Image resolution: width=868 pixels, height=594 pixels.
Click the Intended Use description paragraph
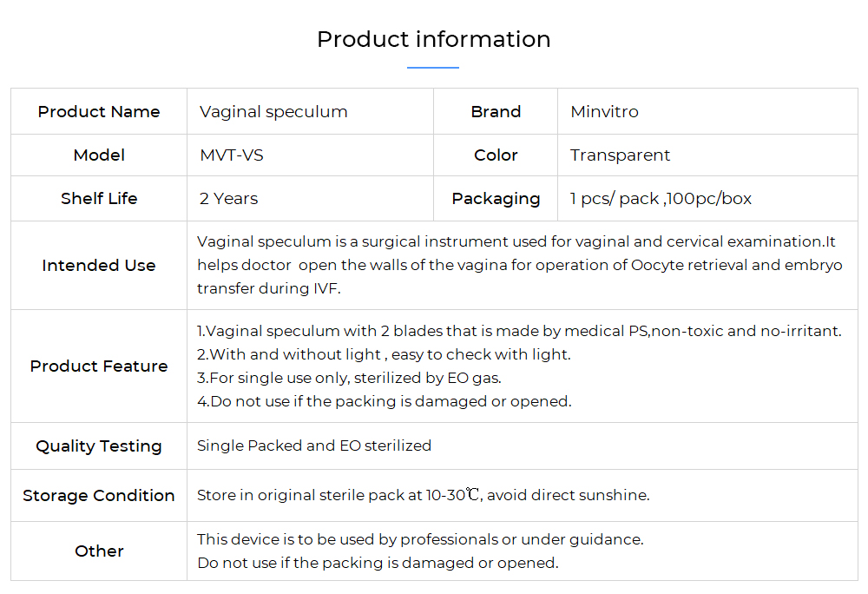[x=519, y=265]
